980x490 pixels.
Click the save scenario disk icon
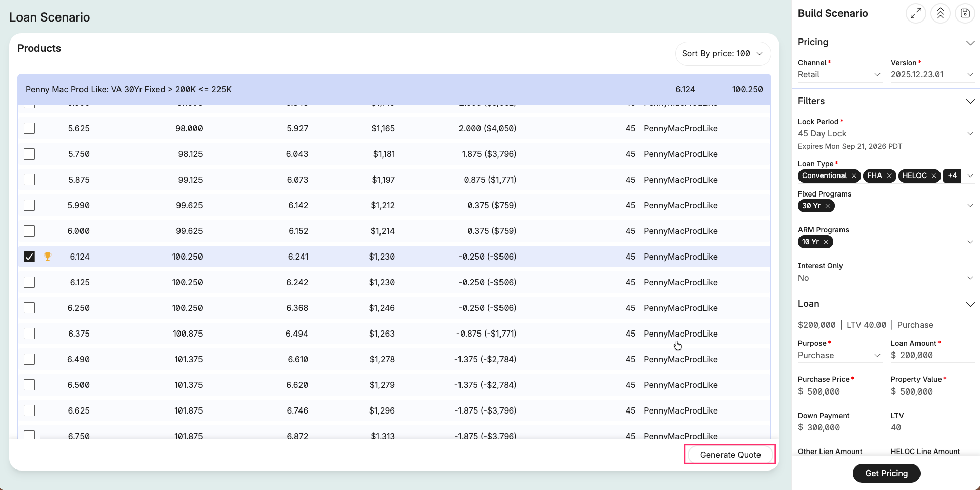coord(965,14)
